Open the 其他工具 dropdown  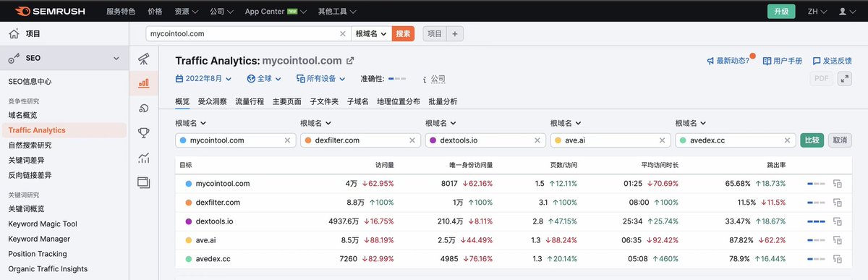click(336, 12)
